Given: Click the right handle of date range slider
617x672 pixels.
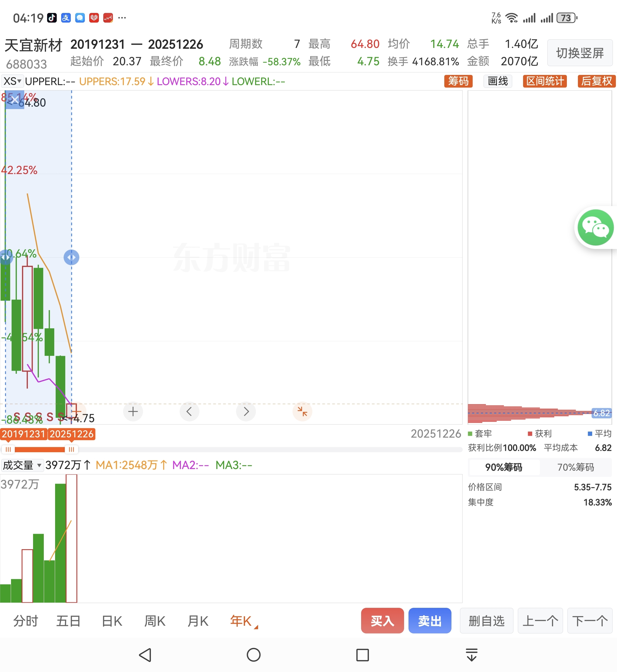Looking at the screenshot, I should (x=71, y=449).
